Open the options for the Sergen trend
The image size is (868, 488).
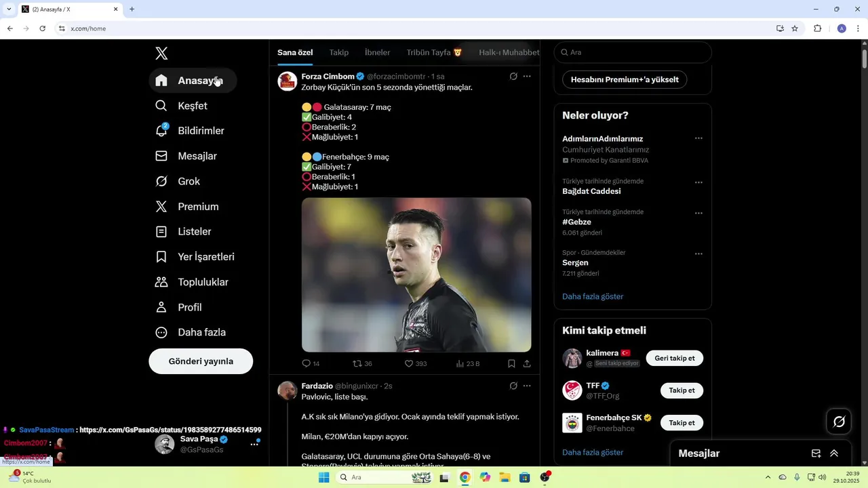(x=698, y=253)
